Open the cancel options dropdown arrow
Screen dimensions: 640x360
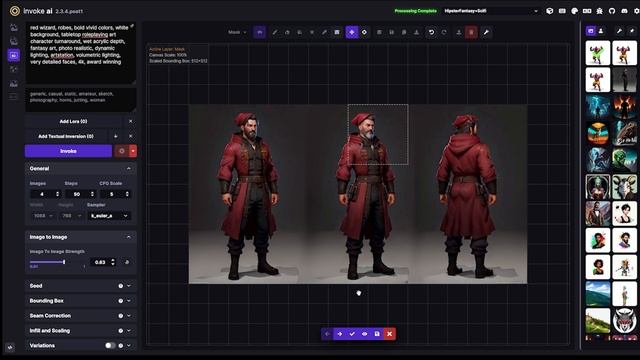coord(133,151)
